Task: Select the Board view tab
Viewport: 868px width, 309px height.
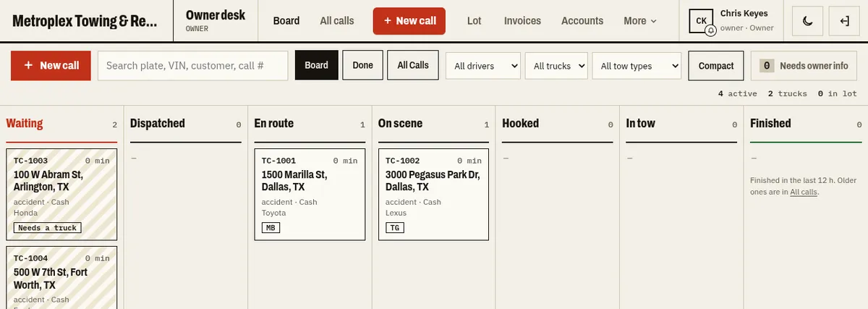Action: coord(316,65)
